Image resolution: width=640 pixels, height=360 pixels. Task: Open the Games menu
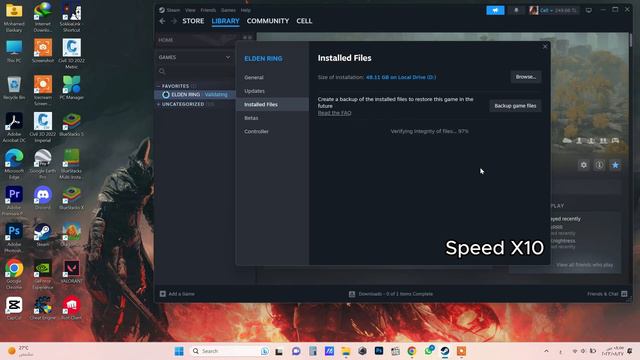[228, 10]
